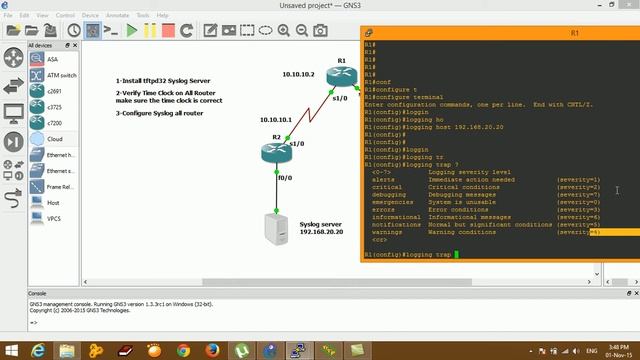
Task: Open uTorrent from the taskbar
Action: pos(242,351)
